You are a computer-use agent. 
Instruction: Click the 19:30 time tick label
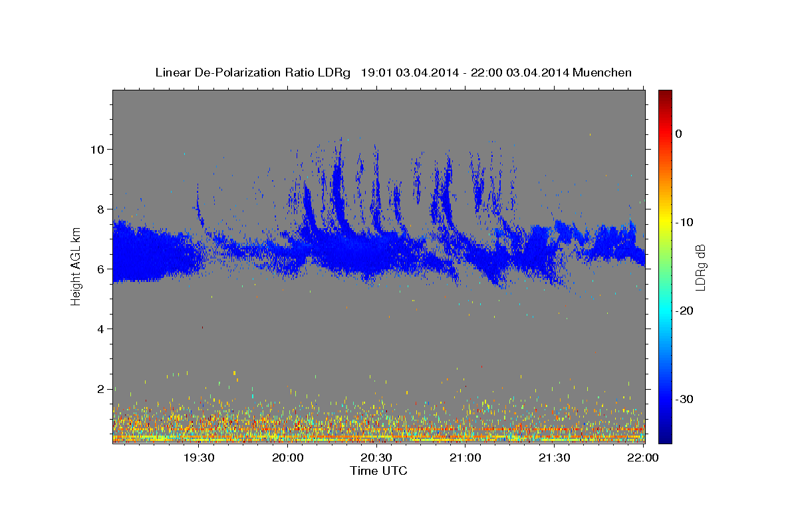[x=199, y=458]
